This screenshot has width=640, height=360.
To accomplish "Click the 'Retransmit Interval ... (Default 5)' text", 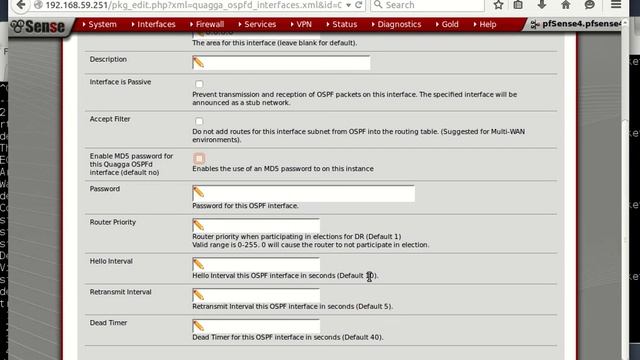I will point(293,307).
